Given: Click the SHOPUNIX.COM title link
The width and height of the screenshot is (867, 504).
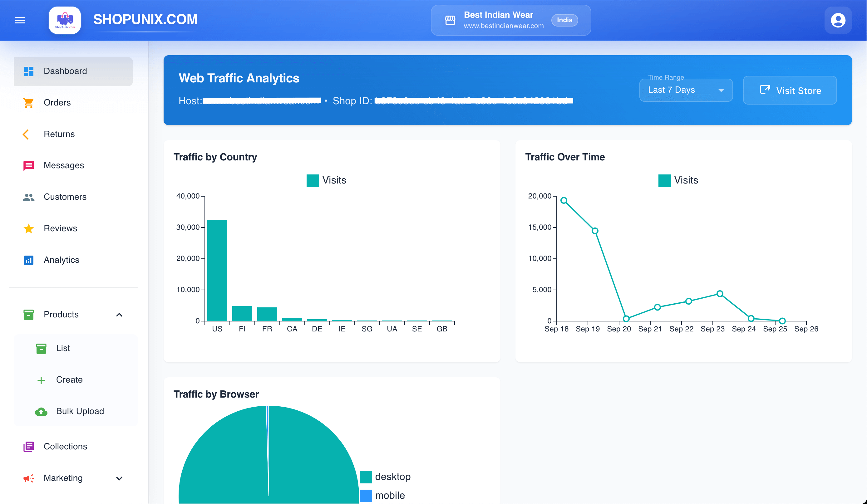Looking at the screenshot, I should 145,20.
